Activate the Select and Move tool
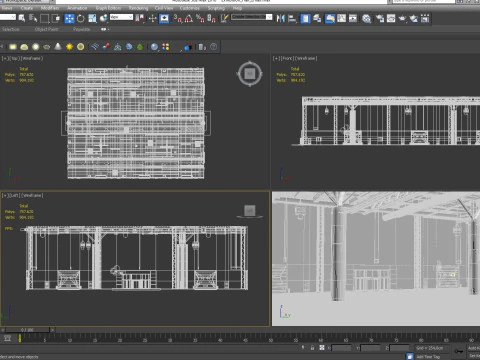 (69, 18)
